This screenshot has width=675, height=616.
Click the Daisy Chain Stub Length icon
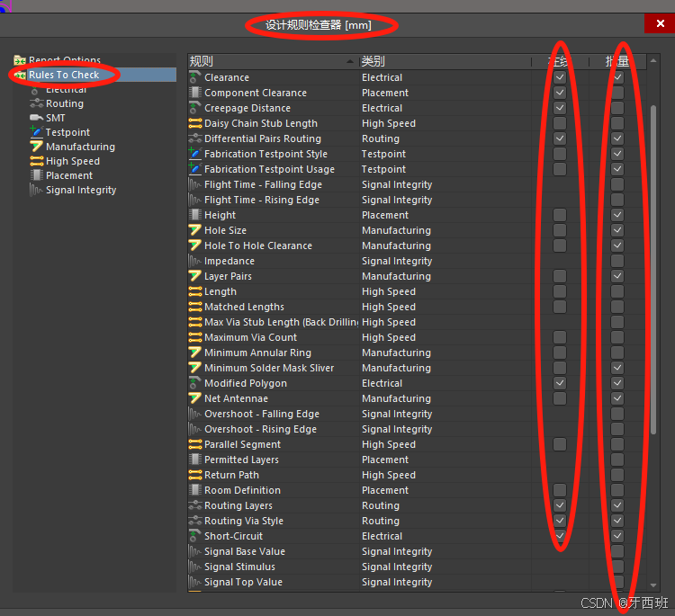195,123
